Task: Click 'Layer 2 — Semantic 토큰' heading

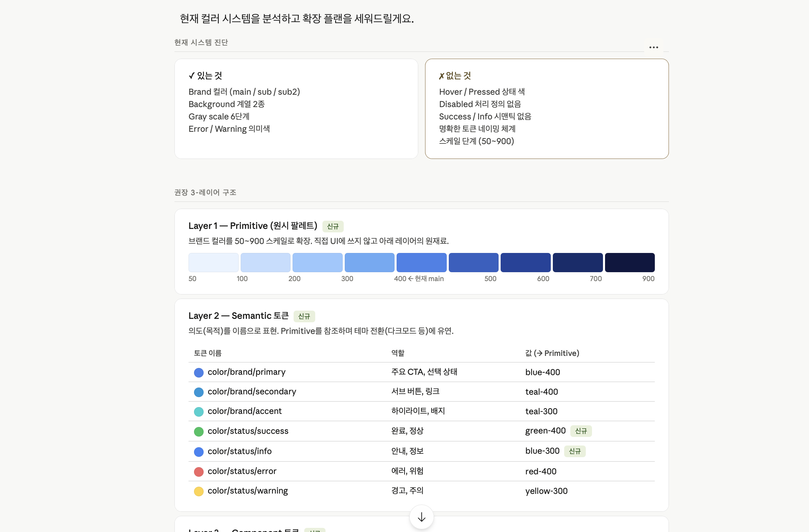Action: (x=239, y=316)
